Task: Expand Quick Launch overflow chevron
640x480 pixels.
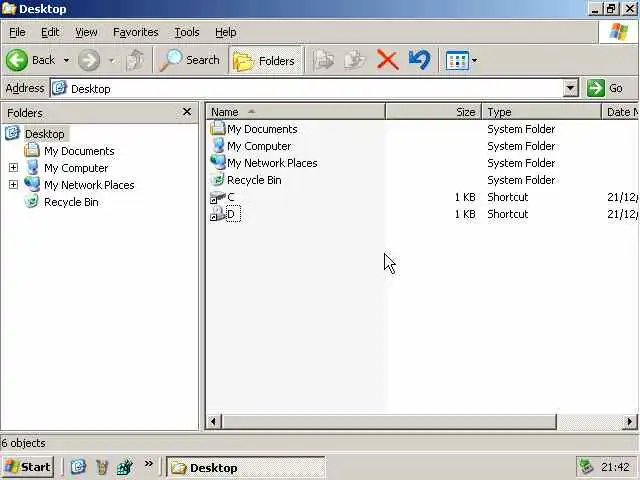Action: pyautogui.click(x=149, y=464)
